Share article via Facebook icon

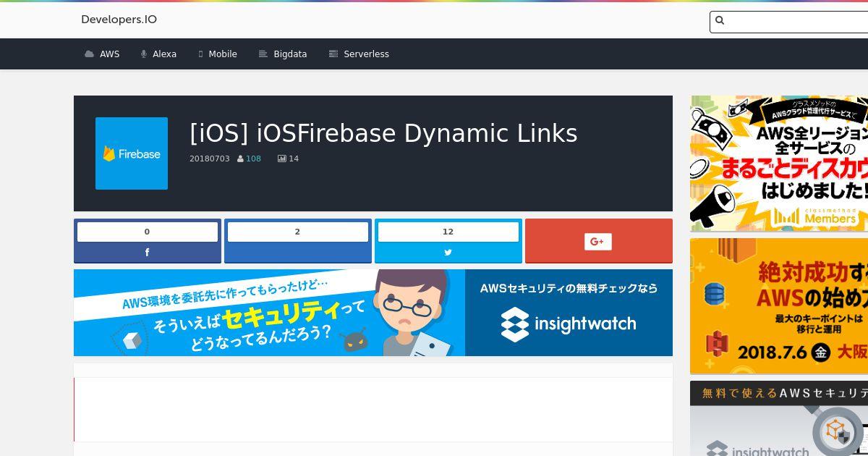[x=148, y=253]
